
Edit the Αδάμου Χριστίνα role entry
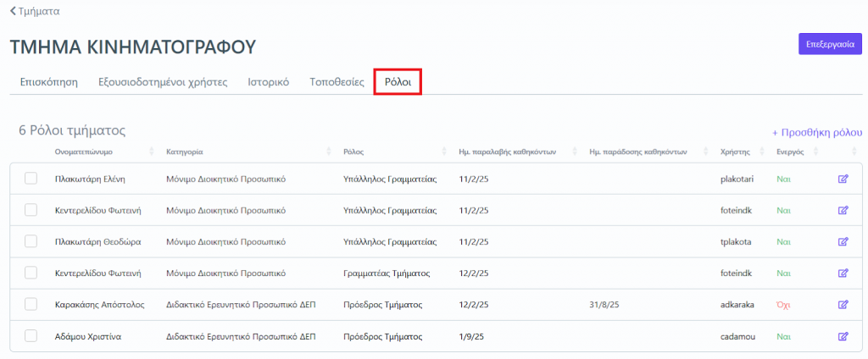(x=843, y=336)
